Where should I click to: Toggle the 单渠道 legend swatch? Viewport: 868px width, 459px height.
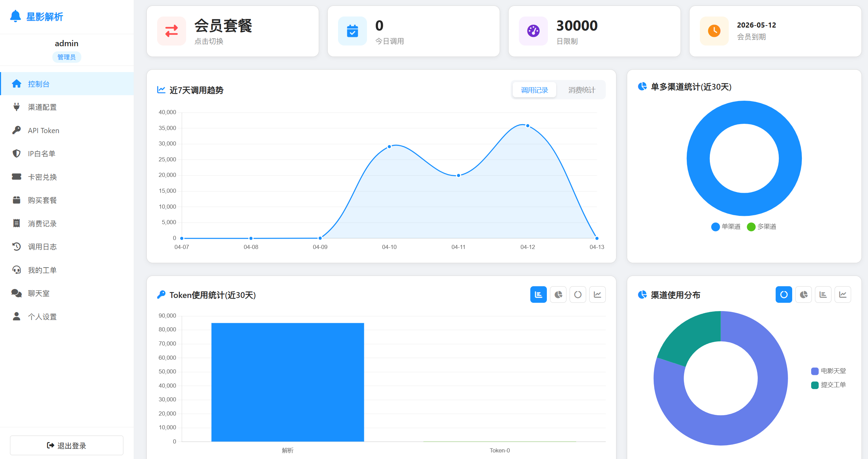[x=715, y=227]
